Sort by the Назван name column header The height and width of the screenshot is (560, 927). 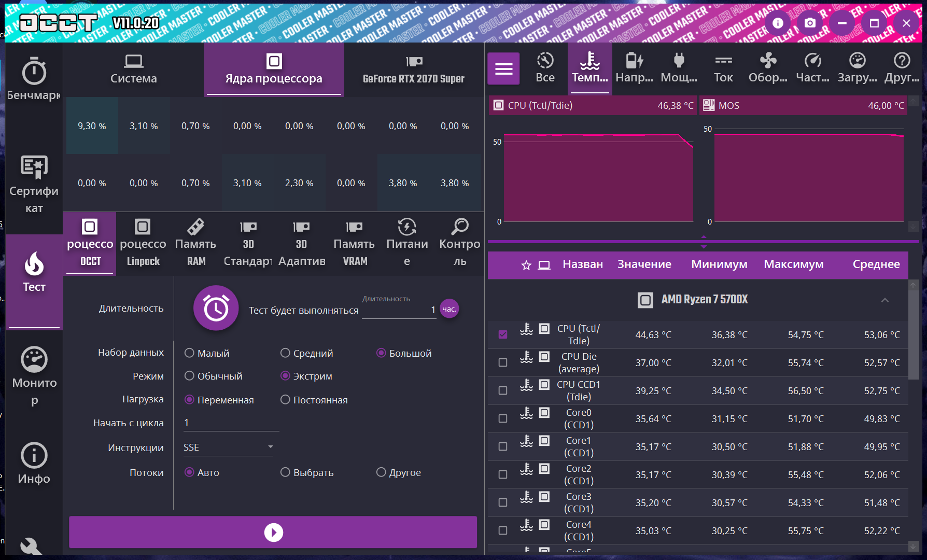tap(583, 264)
